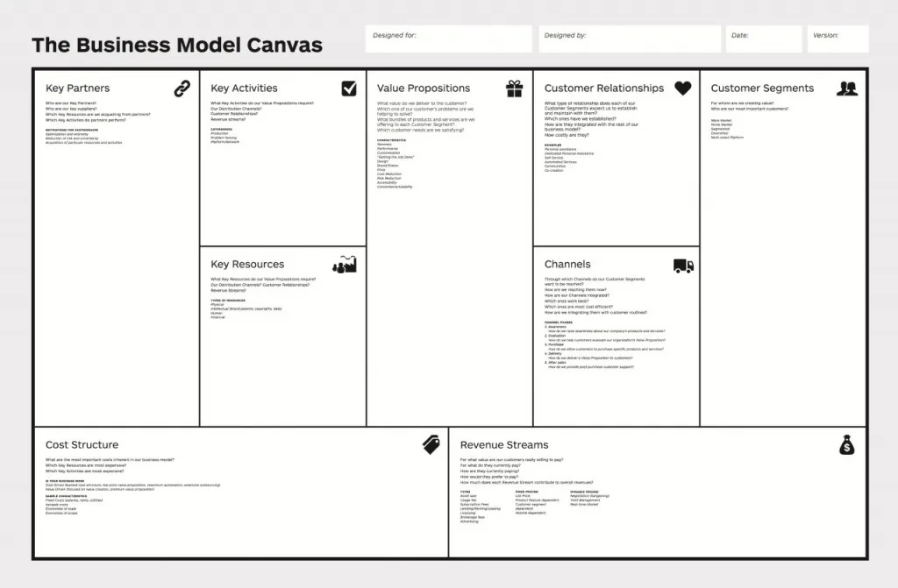Viewport: 898px width, 588px height.
Task: Click the gift icon in Value Propositions
Action: click(x=514, y=88)
